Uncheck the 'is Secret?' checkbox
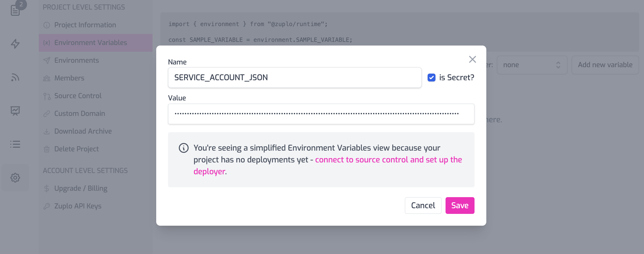The image size is (644, 254). (431, 78)
